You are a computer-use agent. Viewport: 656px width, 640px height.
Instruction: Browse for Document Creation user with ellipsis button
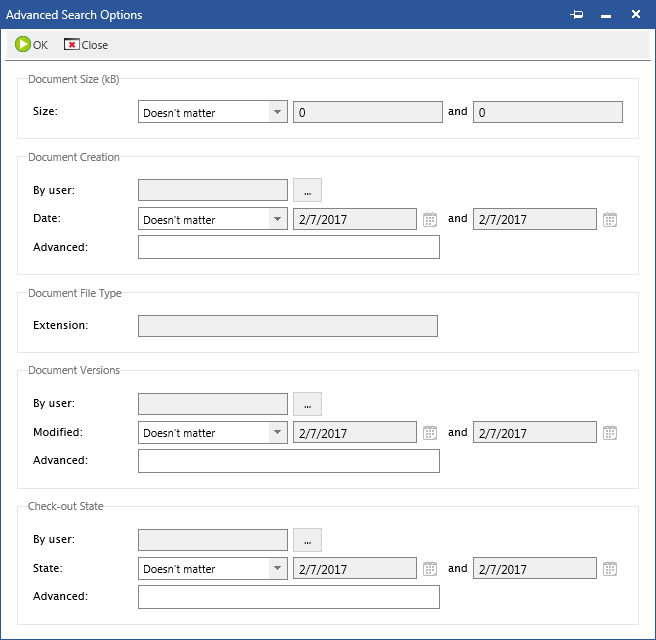click(307, 190)
